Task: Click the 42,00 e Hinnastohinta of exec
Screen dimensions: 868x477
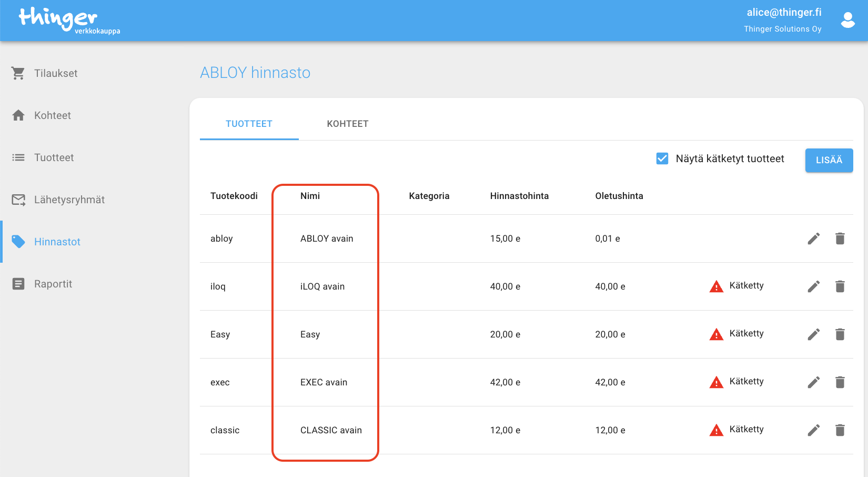Action: pyautogui.click(x=505, y=382)
